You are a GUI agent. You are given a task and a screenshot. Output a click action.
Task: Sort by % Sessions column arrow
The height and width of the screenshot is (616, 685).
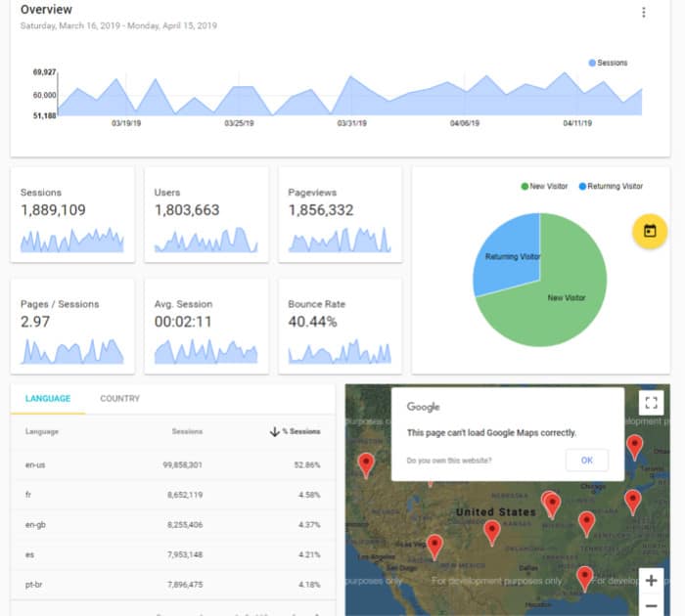point(274,431)
